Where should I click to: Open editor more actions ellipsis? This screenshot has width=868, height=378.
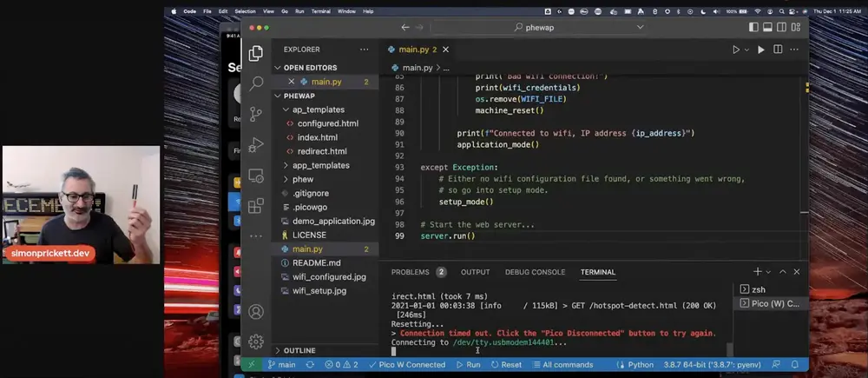click(x=794, y=50)
